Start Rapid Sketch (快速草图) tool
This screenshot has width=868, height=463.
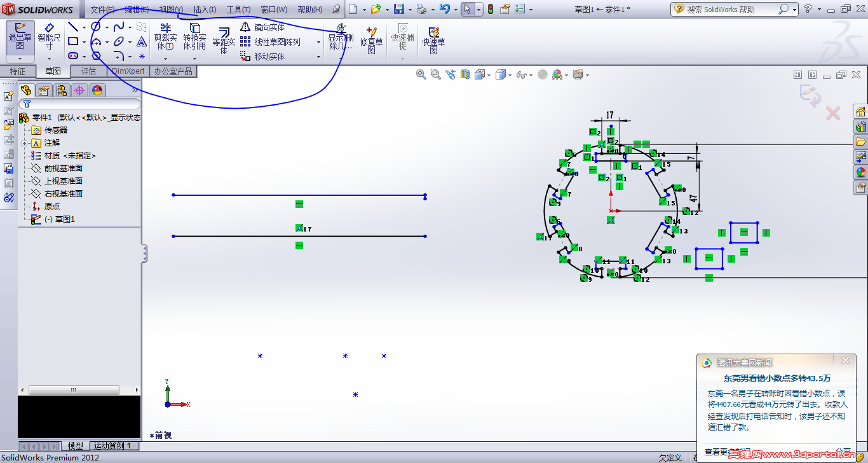434,40
